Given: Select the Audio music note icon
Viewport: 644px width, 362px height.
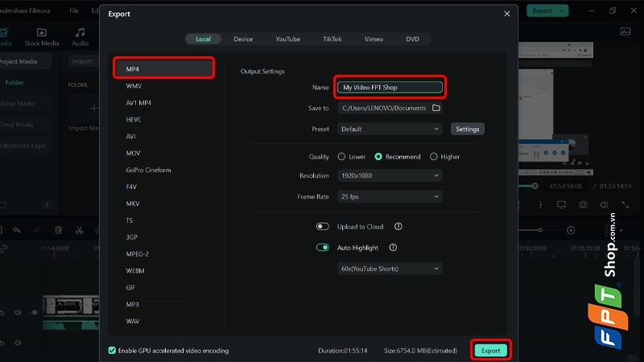Looking at the screenshot, I should pos(80,32).
